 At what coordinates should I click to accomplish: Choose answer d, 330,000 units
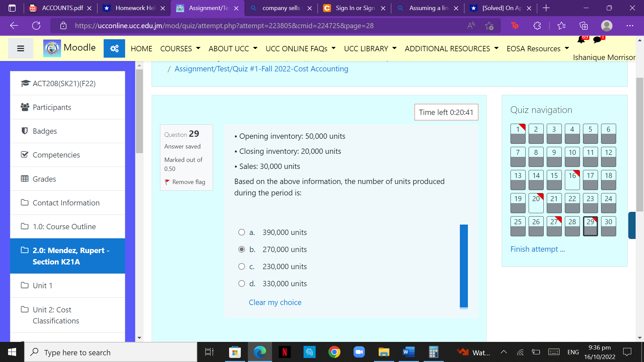pos(241,283)
